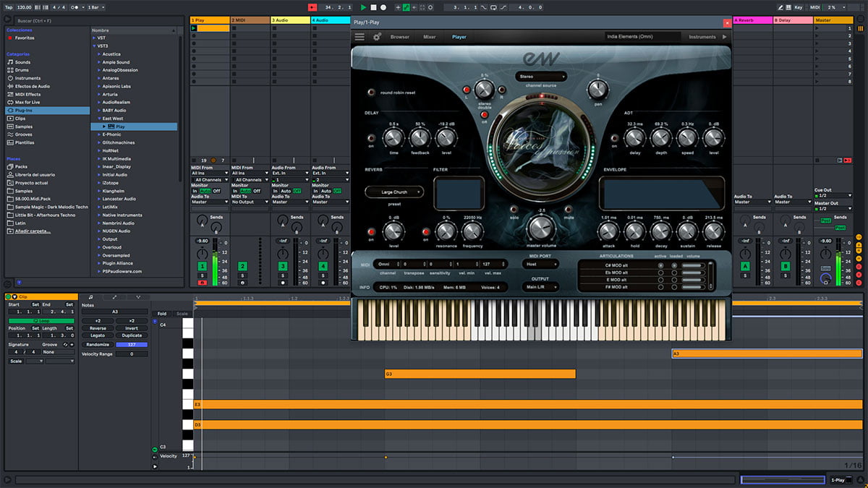Select the 2 MIDI track header

[250, 20]
